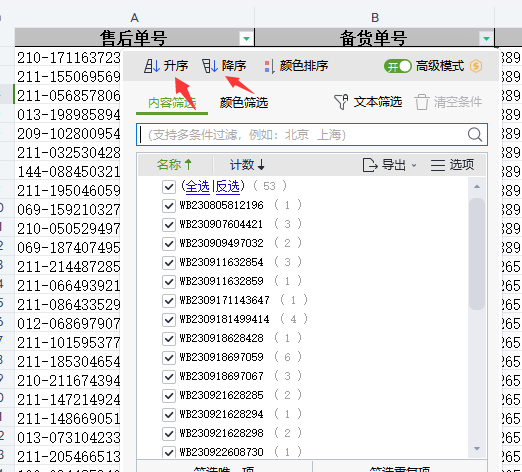The height and width of the screenshot is (472, 522).
Task: Select cell 012-068697907
Action: pyautogui.click(x=68, y=324)
